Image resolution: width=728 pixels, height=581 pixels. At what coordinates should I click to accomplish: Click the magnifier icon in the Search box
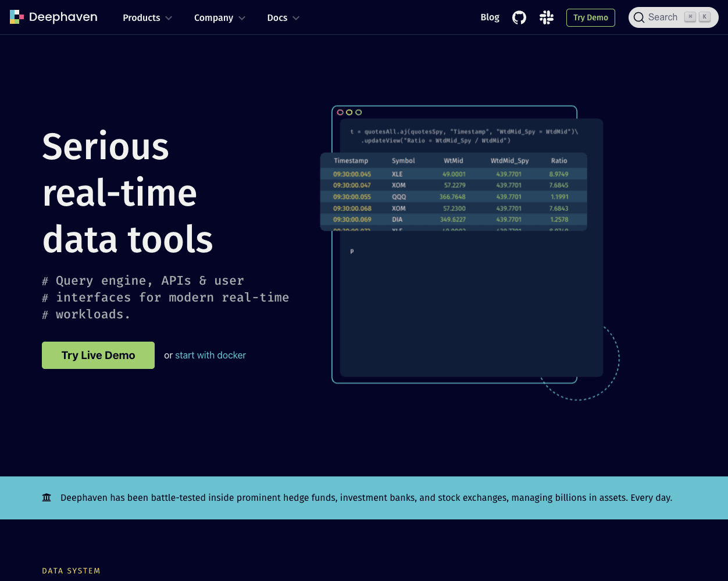pyautogui.click(x=639, y=17)
